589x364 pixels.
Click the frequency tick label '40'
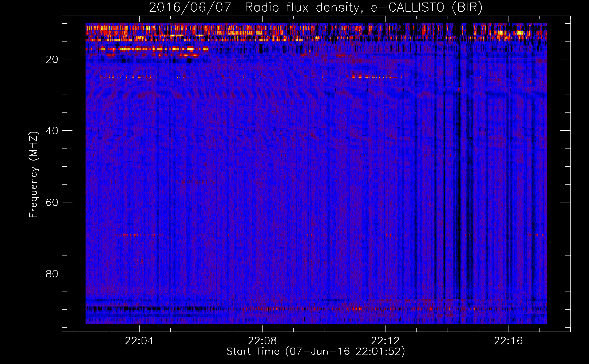pos(52,131)
